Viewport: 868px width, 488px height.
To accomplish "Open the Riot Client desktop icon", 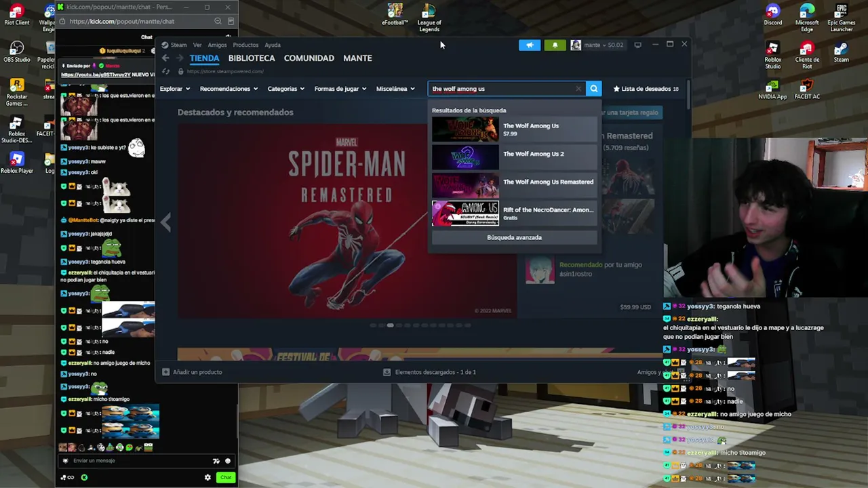I will 17,14.
